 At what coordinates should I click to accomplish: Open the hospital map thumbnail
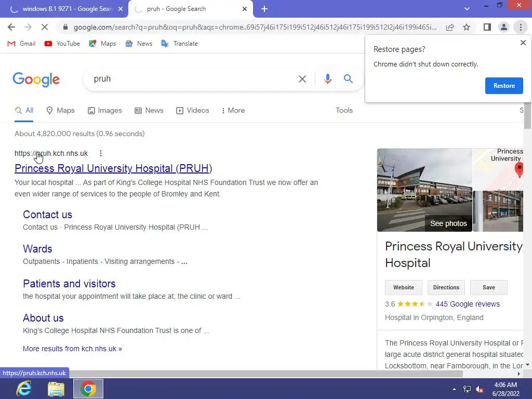click(x=498, y=169)
